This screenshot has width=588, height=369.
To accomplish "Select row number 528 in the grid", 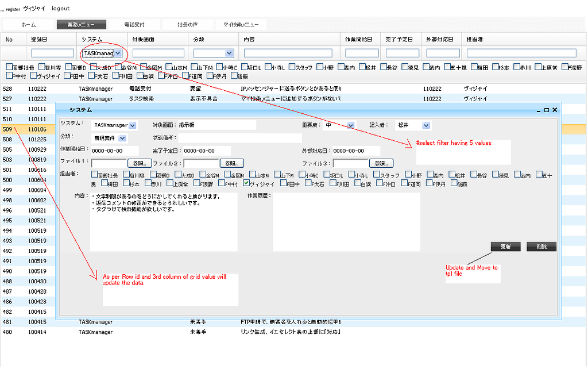I will [7, 89].
